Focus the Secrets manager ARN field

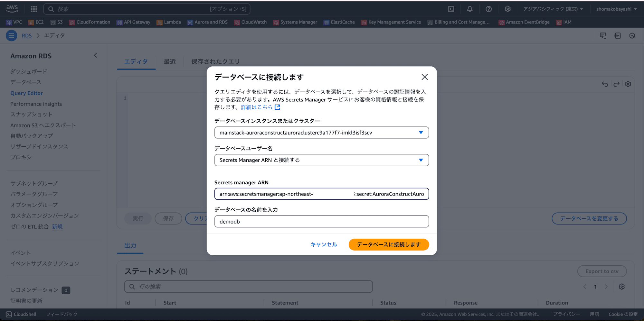pos(322,194)
